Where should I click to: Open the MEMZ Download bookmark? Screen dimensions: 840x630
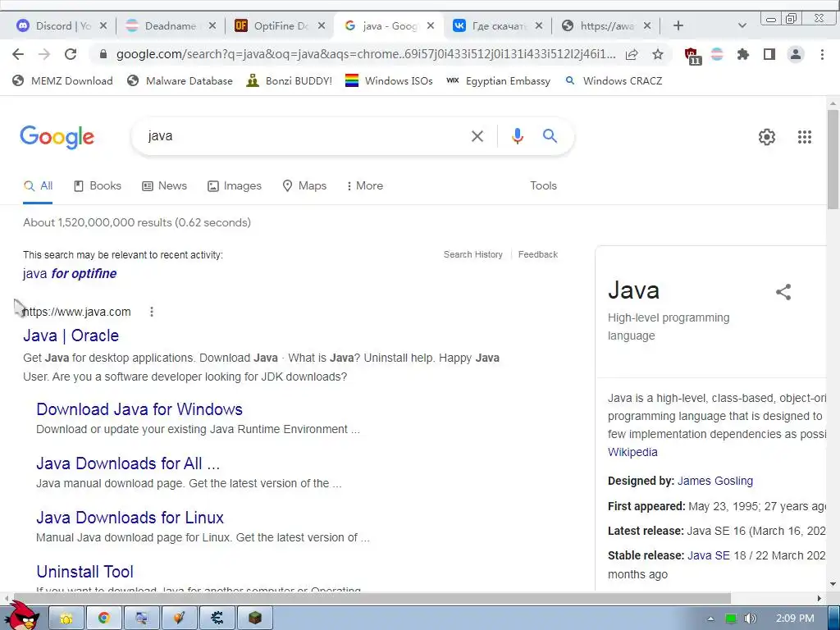[62, 81]
